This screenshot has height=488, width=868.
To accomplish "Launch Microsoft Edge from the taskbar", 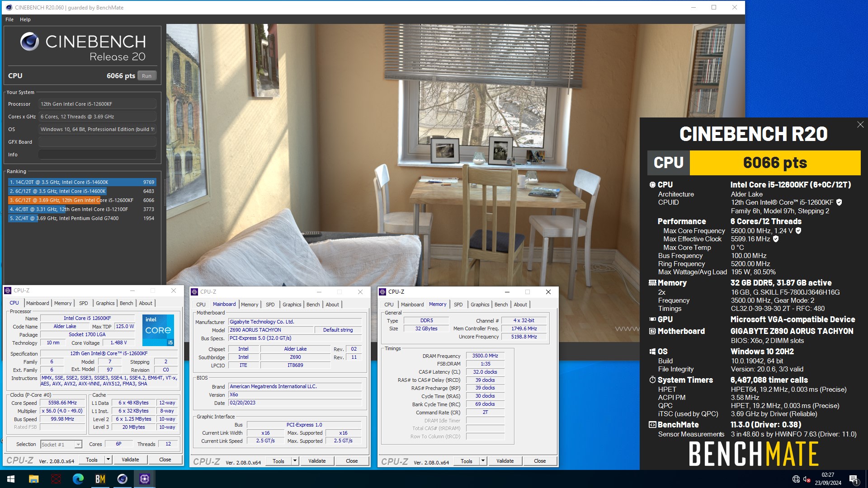I will point(78,479).
